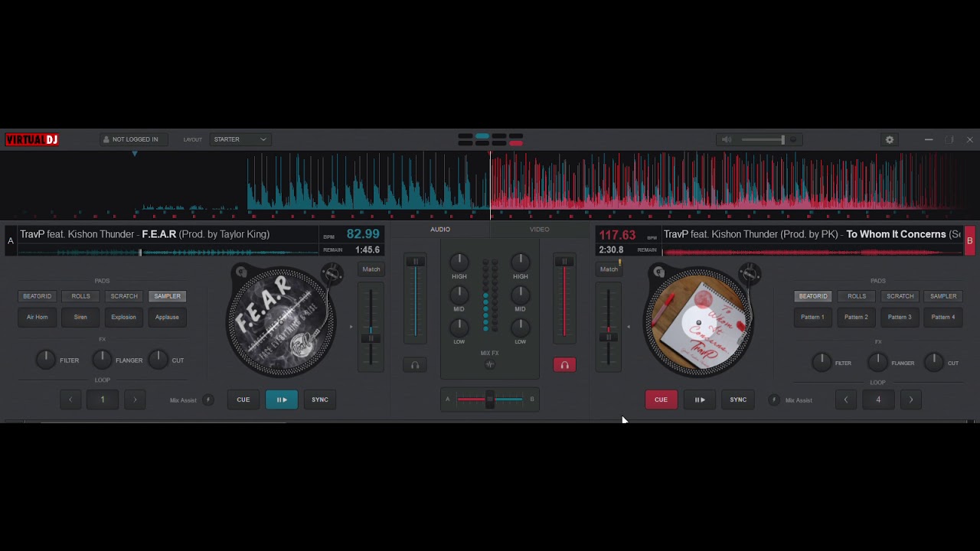
Task: Select deck A letter indicator
Action: [x=11, y=241]
